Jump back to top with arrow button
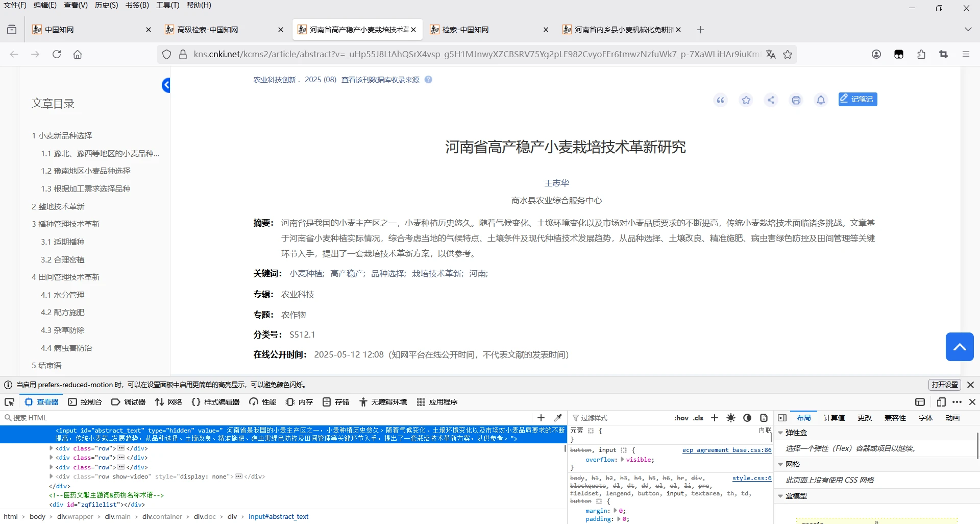 (960, 347)
